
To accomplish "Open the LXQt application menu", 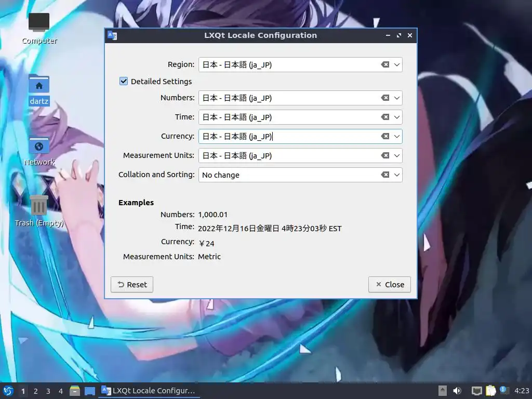I will point(8,391).
